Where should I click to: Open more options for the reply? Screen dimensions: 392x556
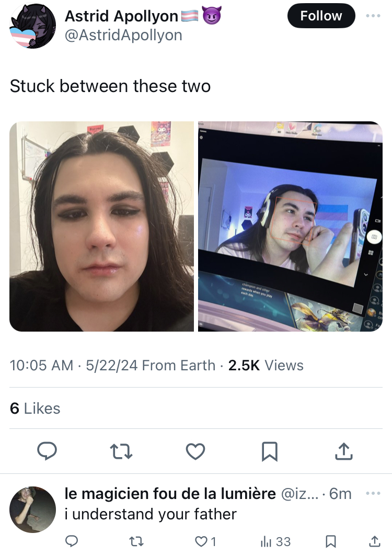click(x=373, y=493)
